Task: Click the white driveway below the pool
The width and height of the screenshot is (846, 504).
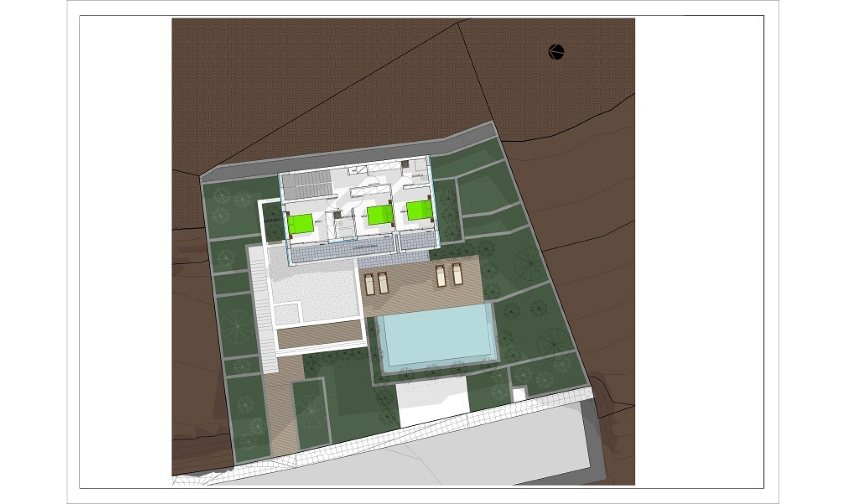Action: [432, 403]
